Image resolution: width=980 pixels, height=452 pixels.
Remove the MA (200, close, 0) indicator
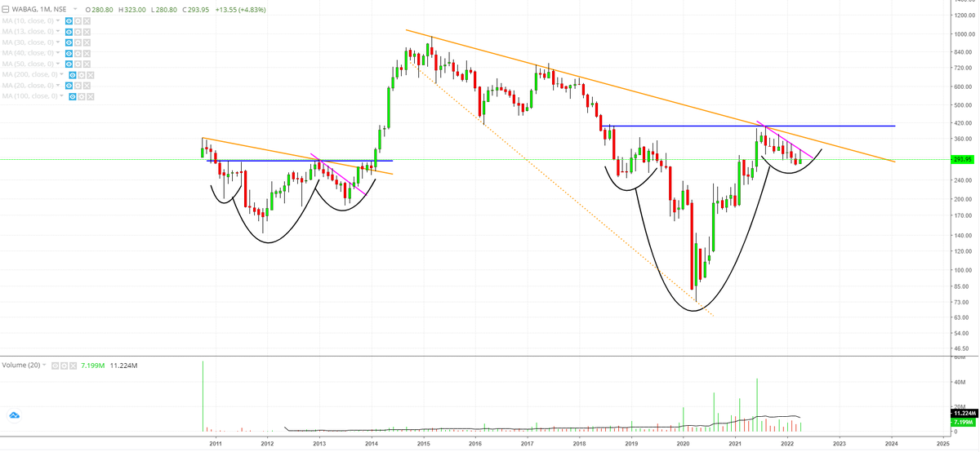point(91,75)
